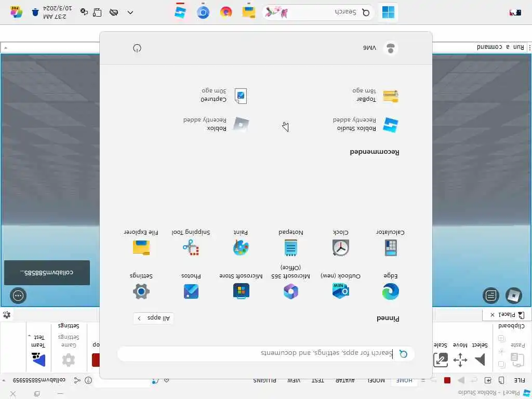
Task: Launch Photos from Start menu
Action: (x=191, y=287)
